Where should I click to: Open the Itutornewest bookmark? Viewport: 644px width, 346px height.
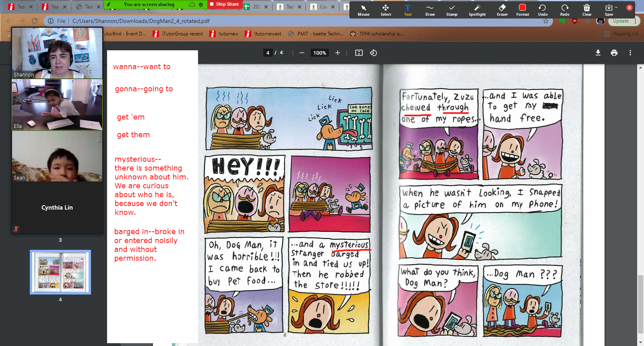tap(263, 34)
